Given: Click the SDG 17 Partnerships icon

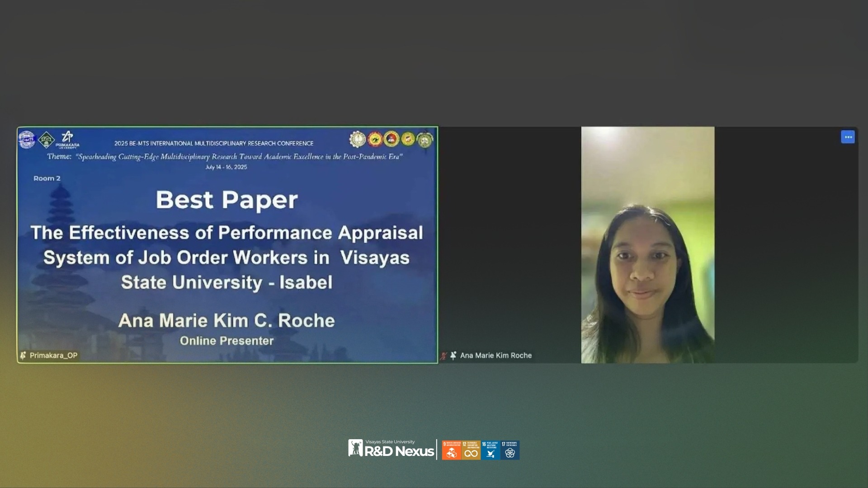Looking at the screenshot, I should click(x=510, y=450).
